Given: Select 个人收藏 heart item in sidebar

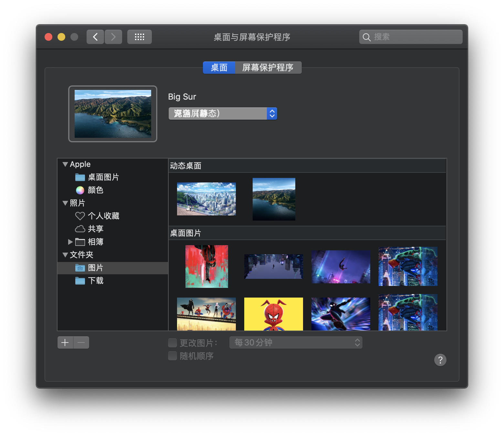Looking at the screenshot, I should pyautogui.click(x=103, y=216).
